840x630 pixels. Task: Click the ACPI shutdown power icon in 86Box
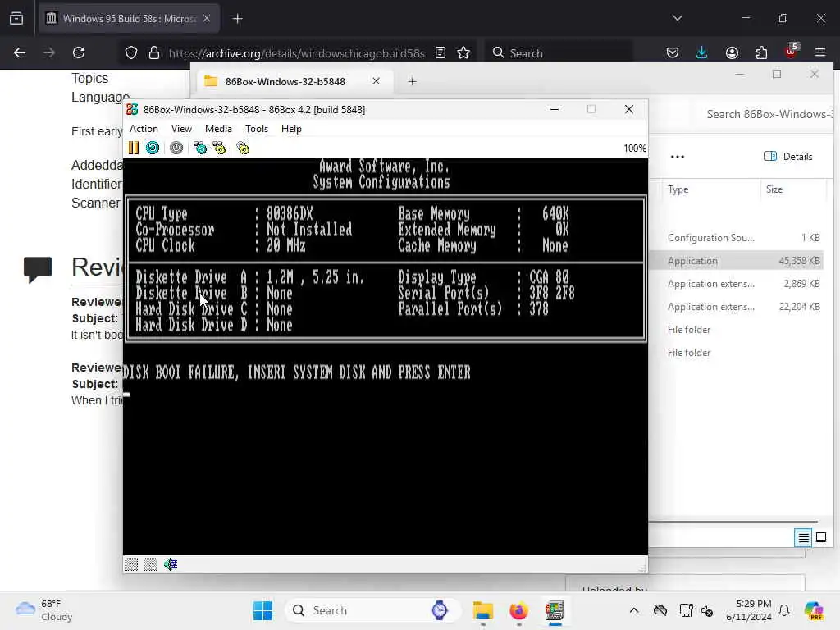(176, 148)
